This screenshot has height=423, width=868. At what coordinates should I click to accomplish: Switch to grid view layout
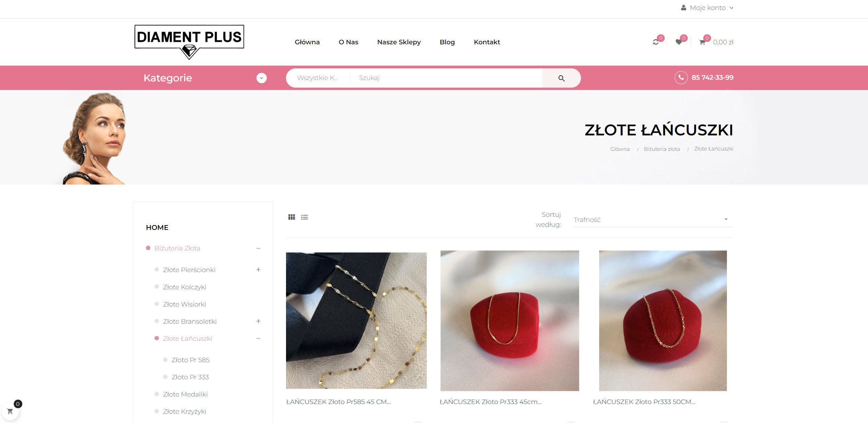point(292,217)
